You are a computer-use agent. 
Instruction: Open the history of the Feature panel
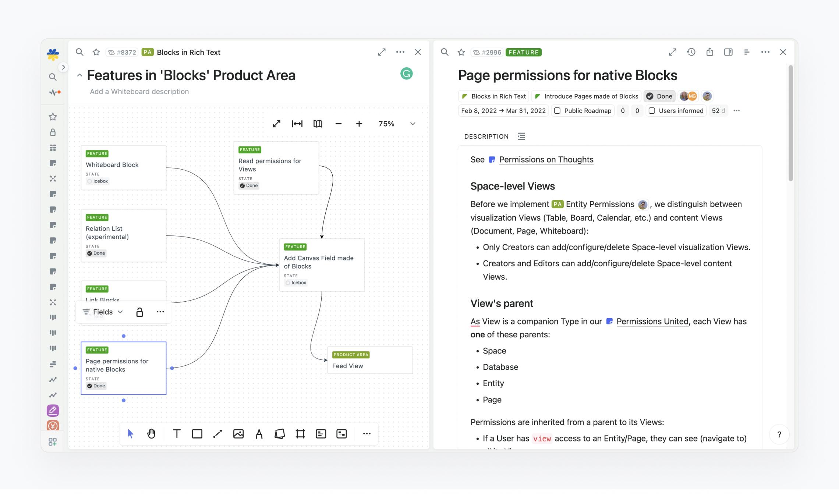[x=691, y=52]
